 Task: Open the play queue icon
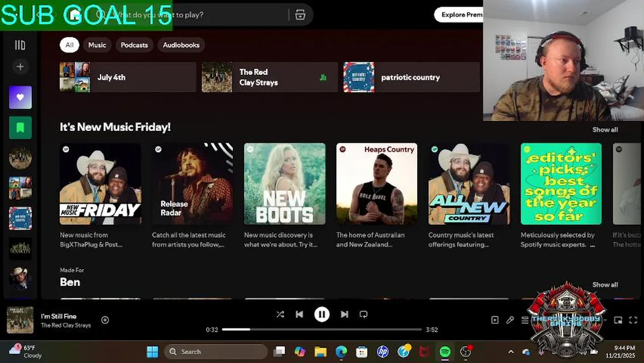(525, 320)
